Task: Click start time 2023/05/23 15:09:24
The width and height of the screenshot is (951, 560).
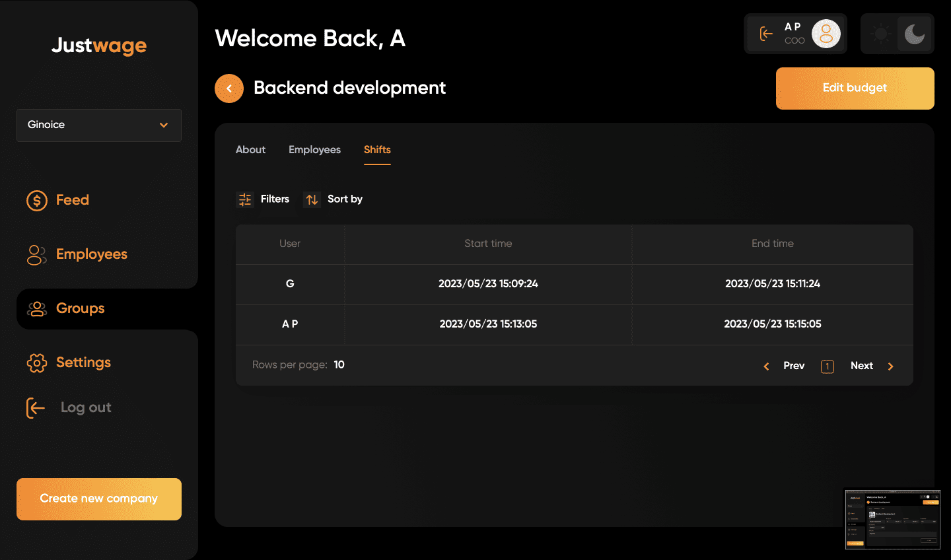Action: tap(488, 284)
